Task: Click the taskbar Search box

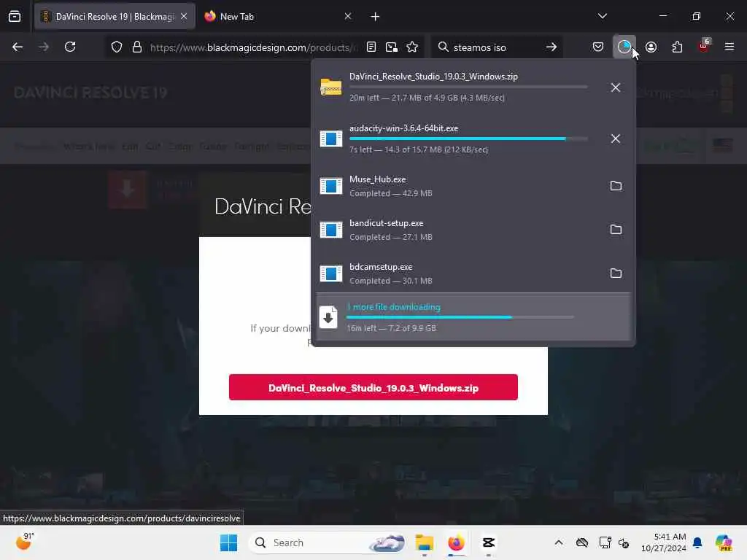Action: (x=329, y=542)
